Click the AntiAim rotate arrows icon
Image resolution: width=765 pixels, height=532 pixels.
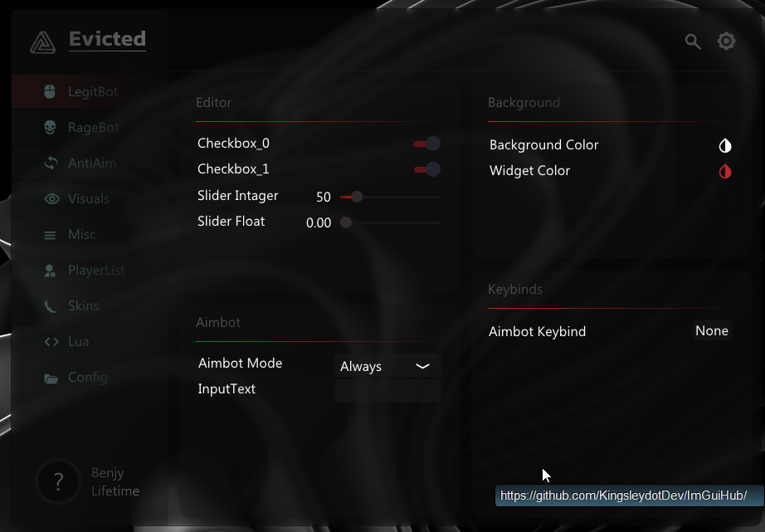pyautogui.click(x=51, y=163)
